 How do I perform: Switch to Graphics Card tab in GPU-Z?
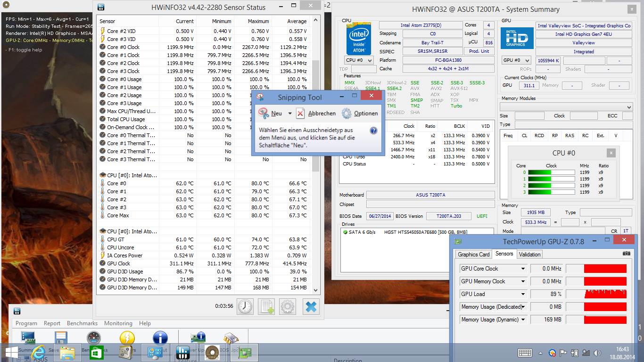(474, 255)
